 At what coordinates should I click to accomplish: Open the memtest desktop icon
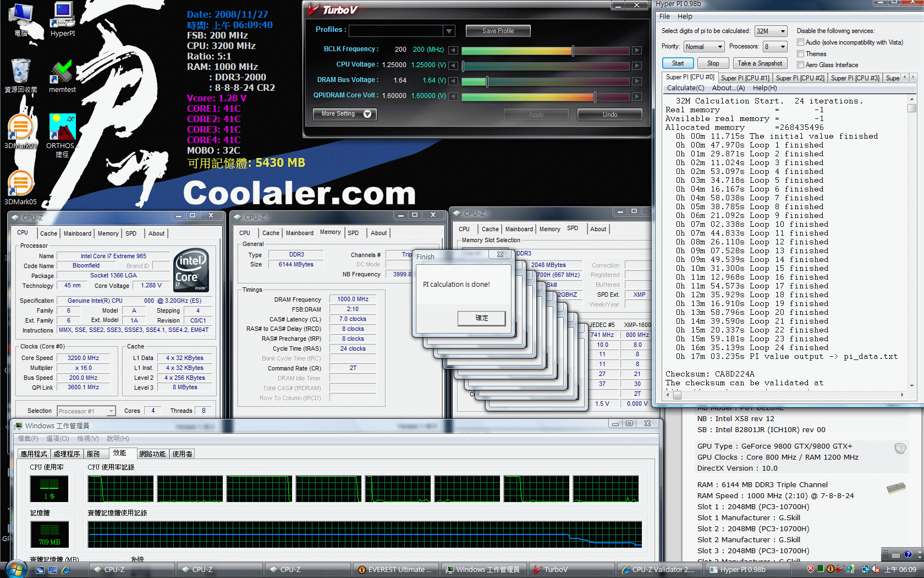(x=63, y=76)
